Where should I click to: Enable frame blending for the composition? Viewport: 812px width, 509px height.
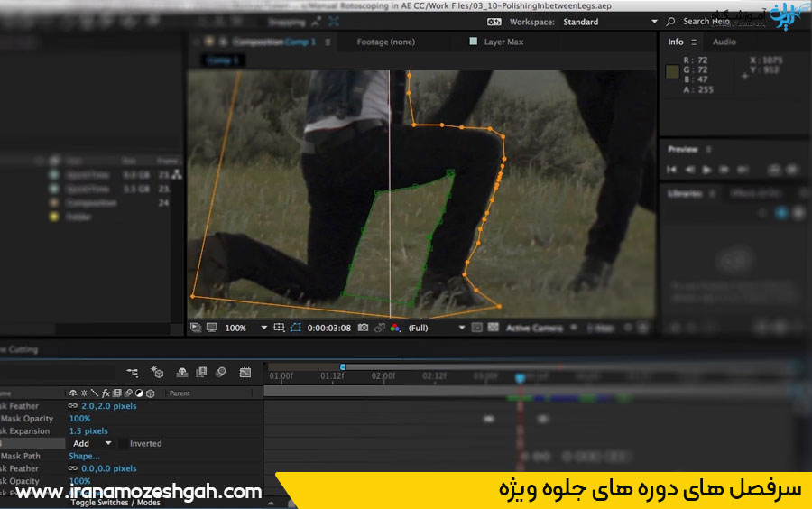[201, 372]
